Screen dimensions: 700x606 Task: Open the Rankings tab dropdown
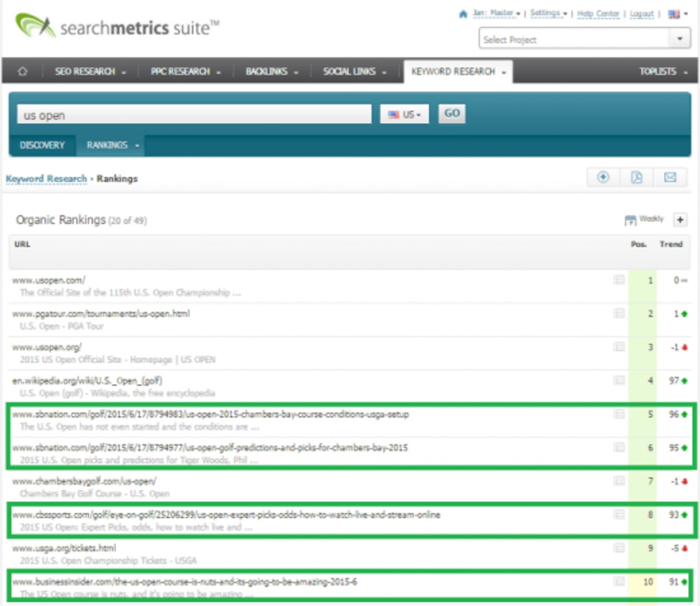click(x=111, y=145)
